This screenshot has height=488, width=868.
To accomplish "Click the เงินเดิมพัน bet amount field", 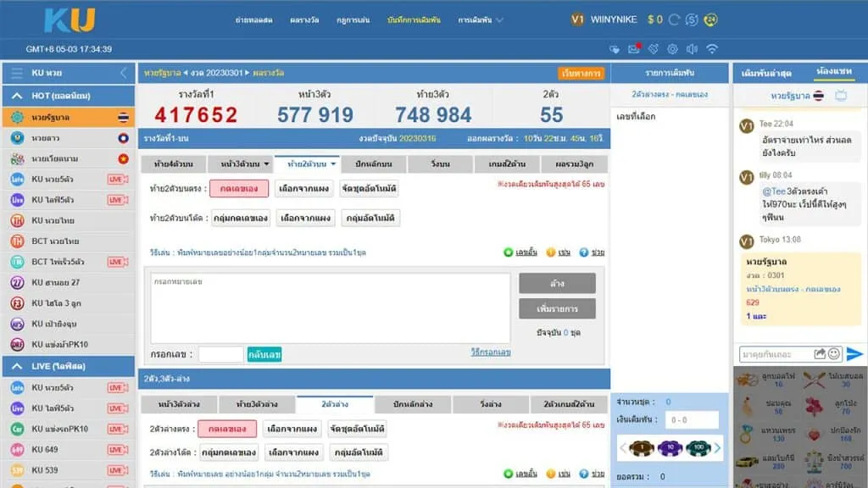I will 693,420.
